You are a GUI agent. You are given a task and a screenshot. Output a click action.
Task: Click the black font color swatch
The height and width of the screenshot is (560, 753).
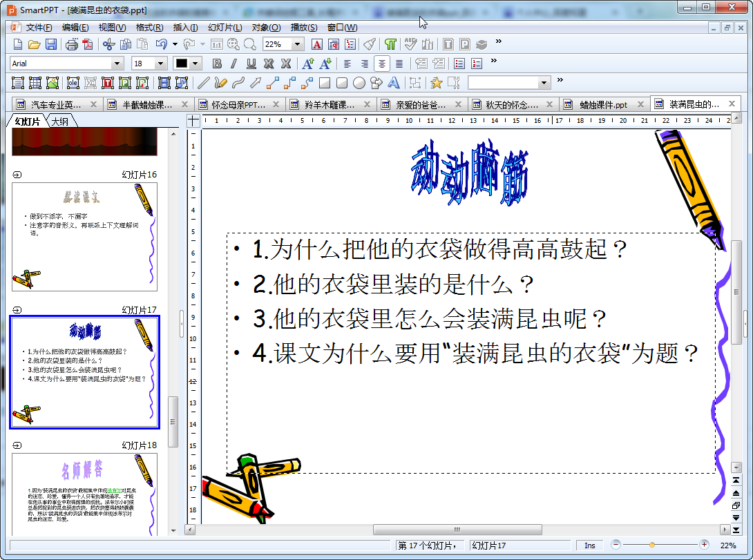[182, 64]
